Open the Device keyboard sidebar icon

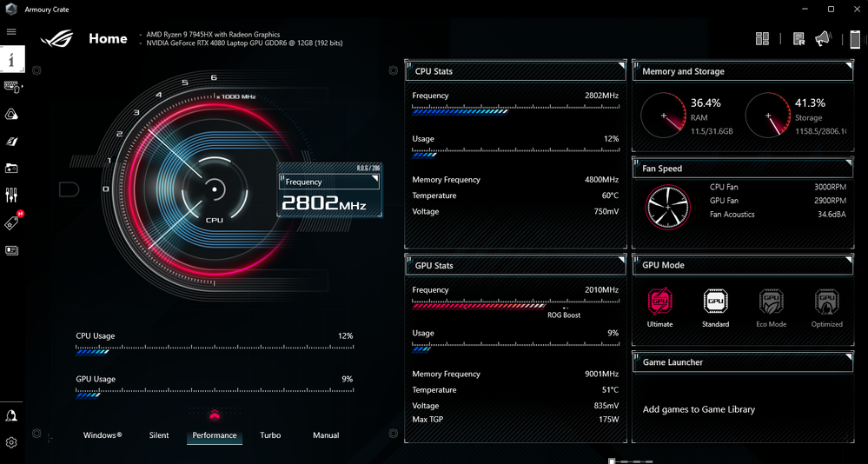(11, 87)
